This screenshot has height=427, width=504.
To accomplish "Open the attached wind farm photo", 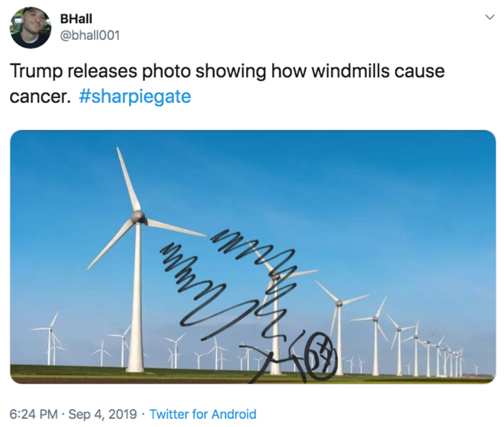I will 253,257.
